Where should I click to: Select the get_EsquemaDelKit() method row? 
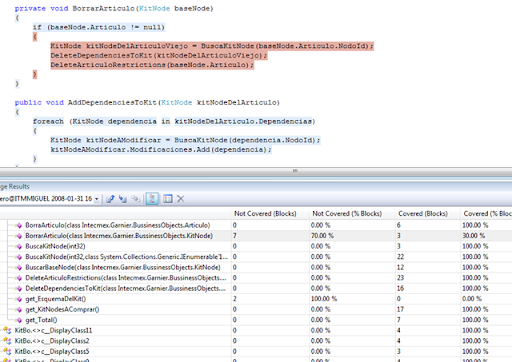pos(256,299)
